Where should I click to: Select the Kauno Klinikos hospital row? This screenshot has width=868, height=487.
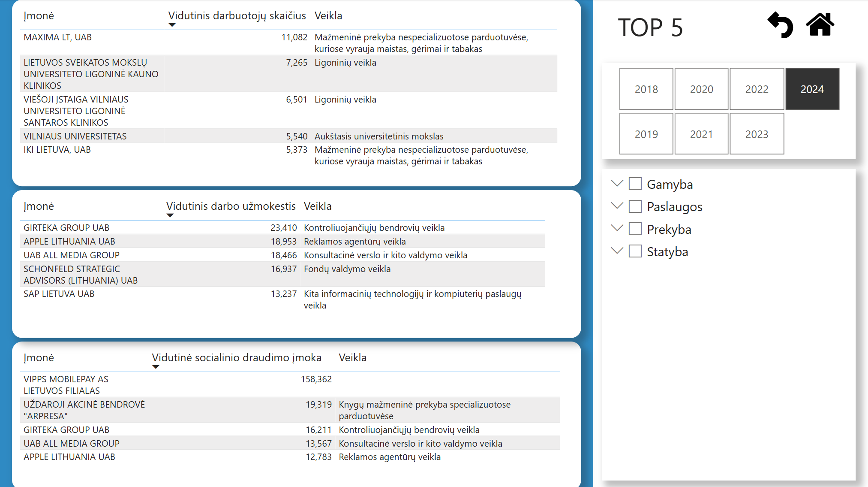coord(288,74)
